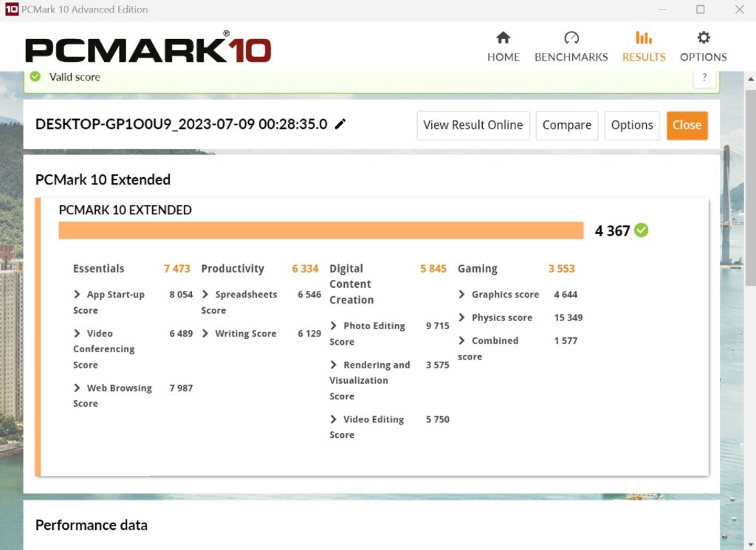Click the Spreadsheets value 6 546

point(309,295)
